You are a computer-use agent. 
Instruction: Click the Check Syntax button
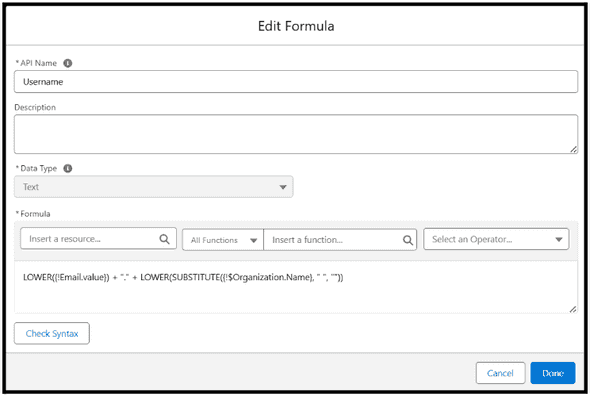tap(52, 333)
